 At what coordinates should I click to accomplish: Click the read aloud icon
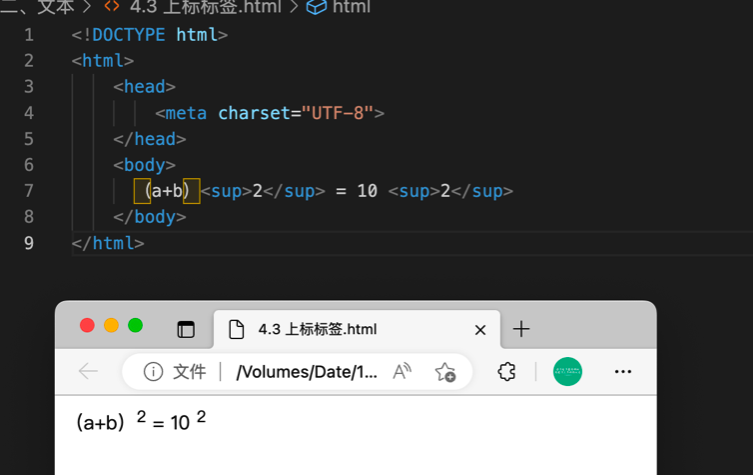click(402, 372)
